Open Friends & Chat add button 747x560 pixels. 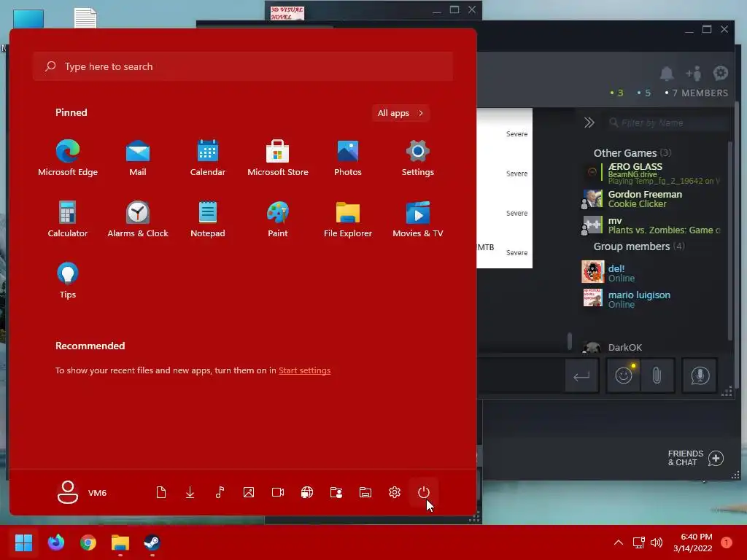tap(716, 458)
